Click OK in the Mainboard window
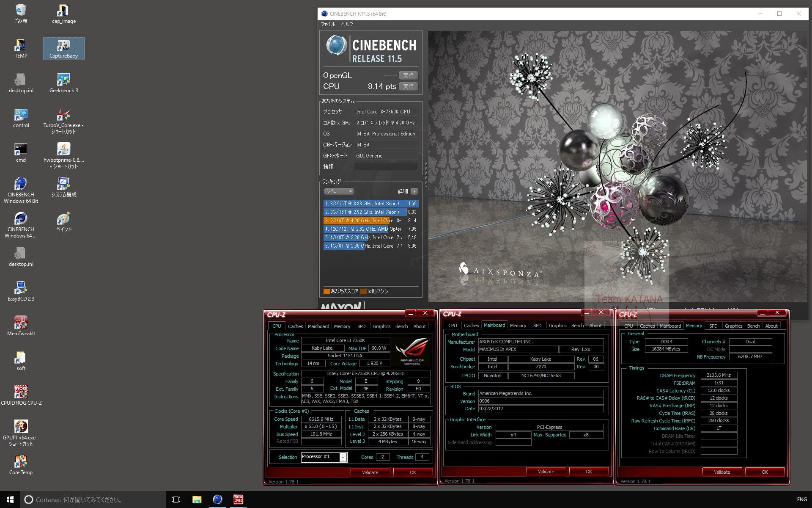Viewport: 812px width, 508px height. [589, 472]
